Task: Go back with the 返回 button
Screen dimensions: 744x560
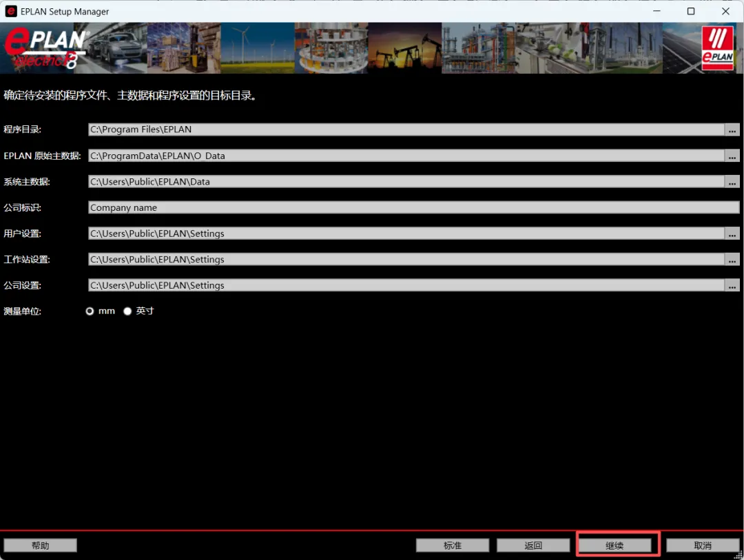Action: (533, 546)
